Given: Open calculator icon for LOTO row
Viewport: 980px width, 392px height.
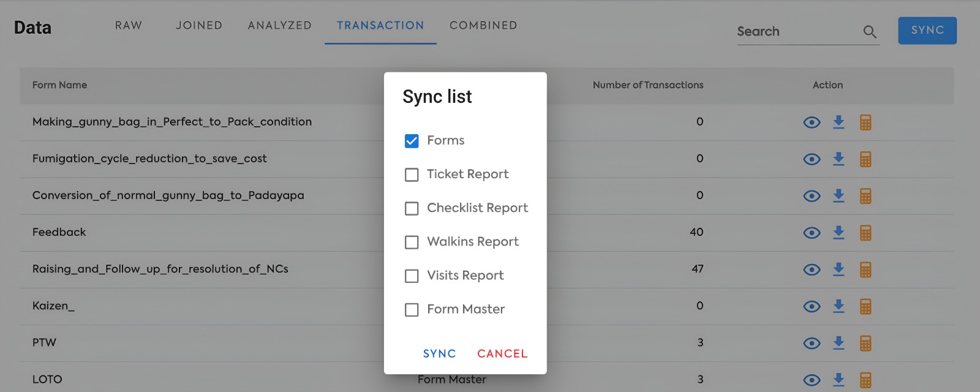Looking at the screenshot, I should (x=865, y=380).
